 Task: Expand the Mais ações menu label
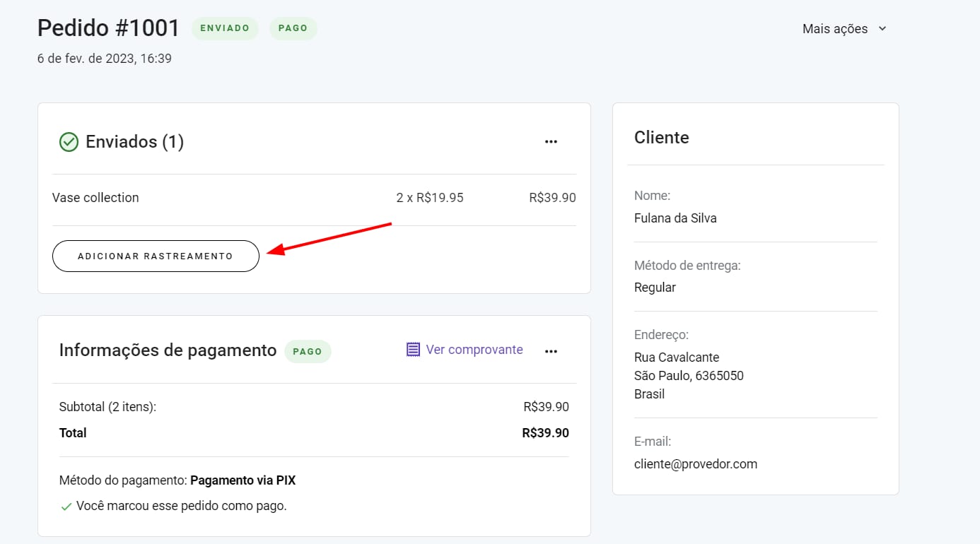click(x=834, y=29)
